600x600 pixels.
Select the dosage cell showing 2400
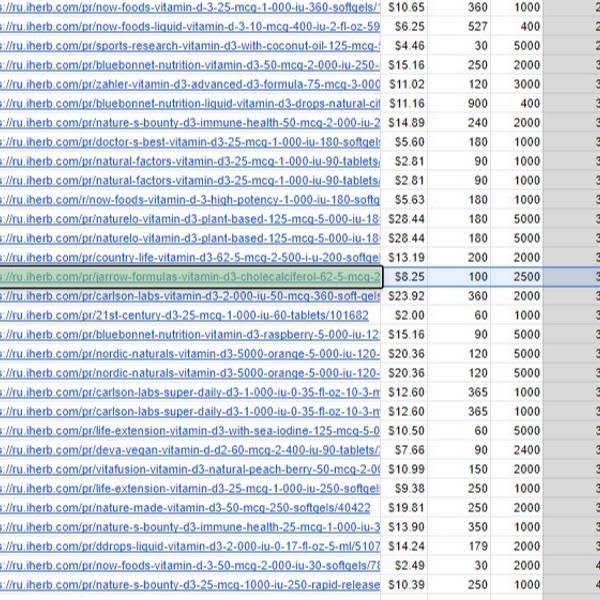[x=517, y=450]
